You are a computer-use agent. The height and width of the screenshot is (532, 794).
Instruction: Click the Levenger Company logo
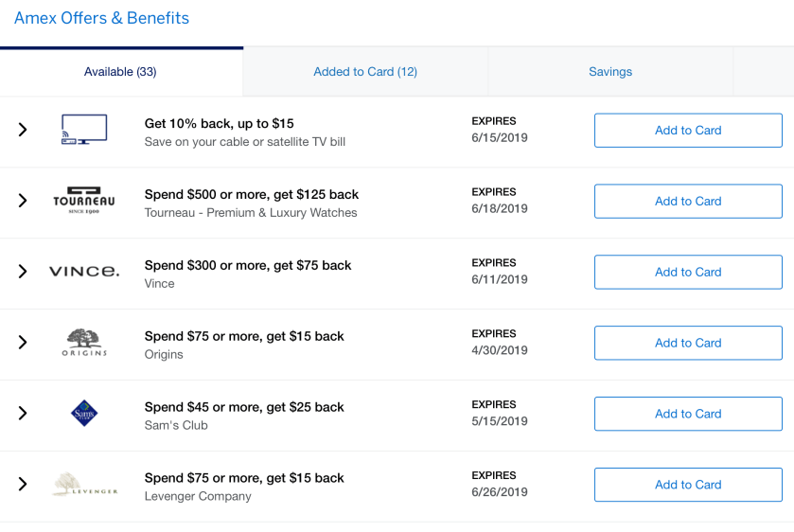pos(84,485)
